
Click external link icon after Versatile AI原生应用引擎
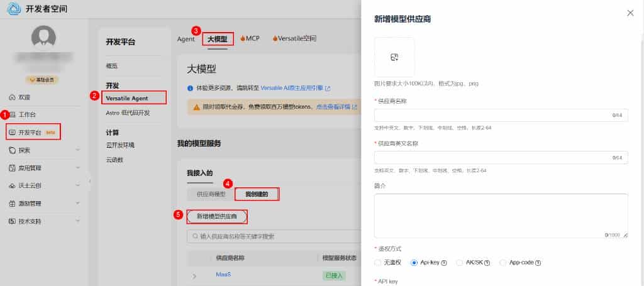click(x=328, y=88)
